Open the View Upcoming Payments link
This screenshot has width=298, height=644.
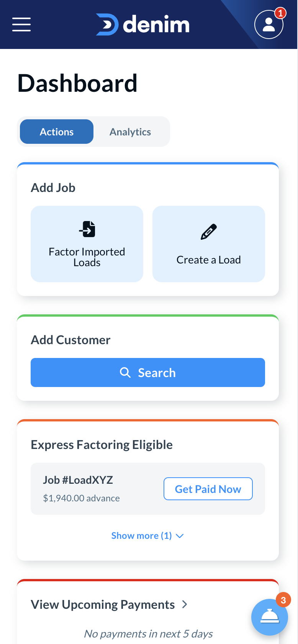[103, 605]
